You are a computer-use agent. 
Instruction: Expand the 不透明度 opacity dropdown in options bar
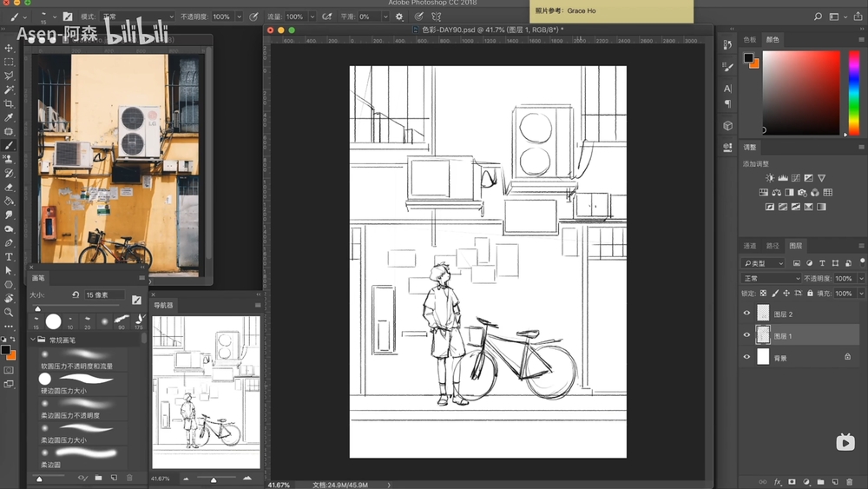point(239,17)
